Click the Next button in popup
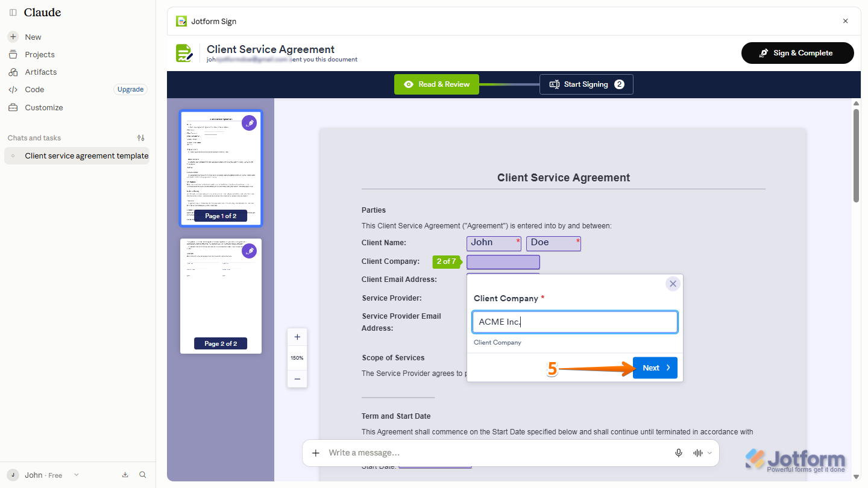The height and width of the screenshot is (488, 868). click(655, 368)
